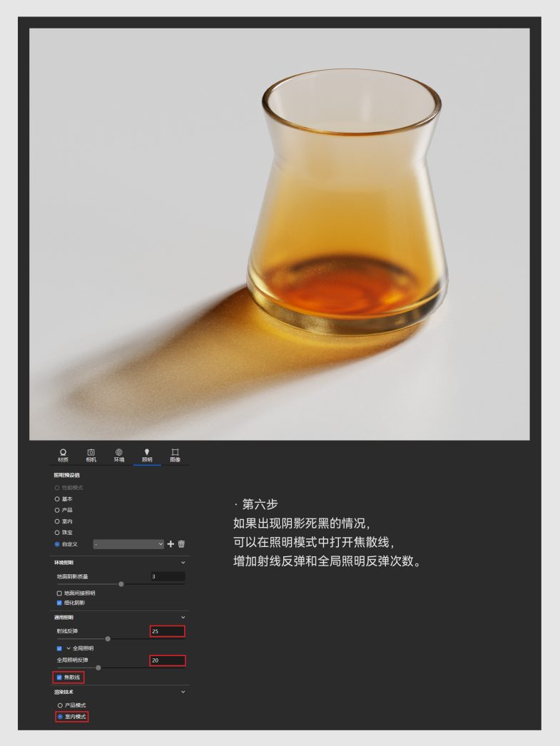Collapse the 通用照明 section chevron
The image size is (560, 746).
(x=183, y=618)
